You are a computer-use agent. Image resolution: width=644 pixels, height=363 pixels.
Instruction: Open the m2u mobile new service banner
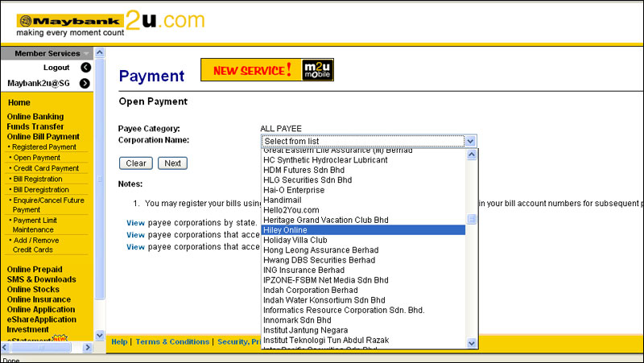click(x=267, y=70)
